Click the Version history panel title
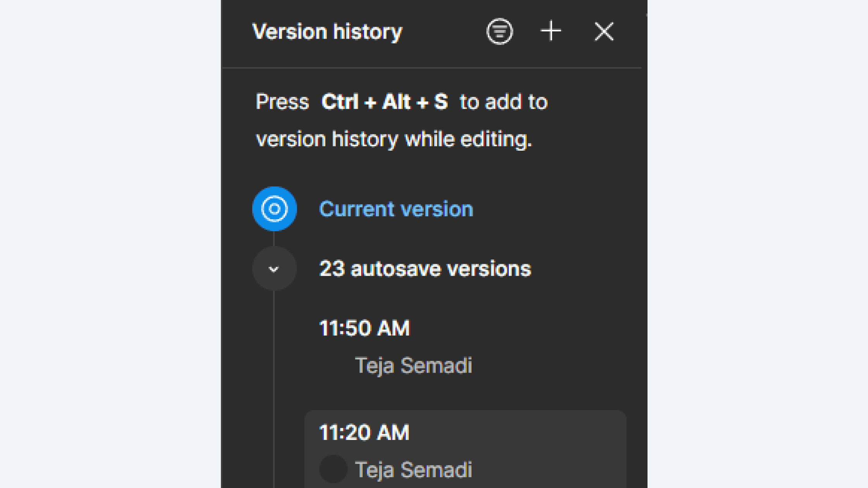Viewport: 868px width, 488px height. click(x=327, y=32)
